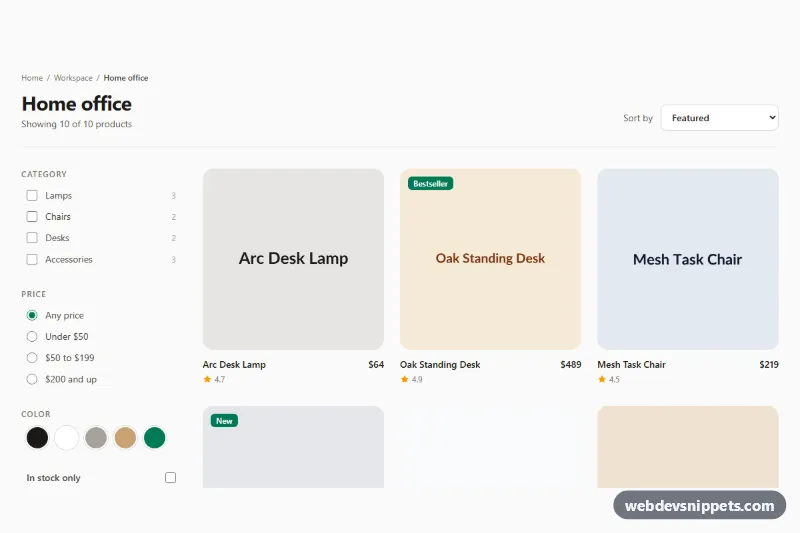This screenshot has height=533, width=800.
Task: Open the product card tagged New
Action: click(x=293, y=447)
